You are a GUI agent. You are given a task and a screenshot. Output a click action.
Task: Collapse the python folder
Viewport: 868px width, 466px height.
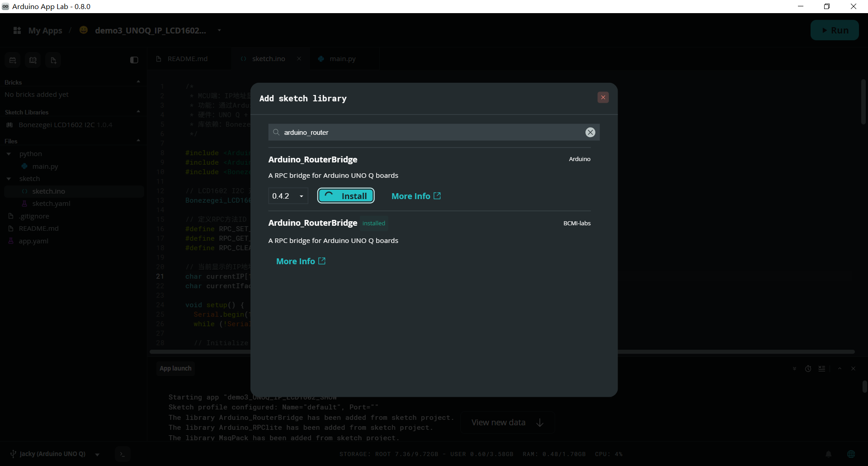click(9, 154)
